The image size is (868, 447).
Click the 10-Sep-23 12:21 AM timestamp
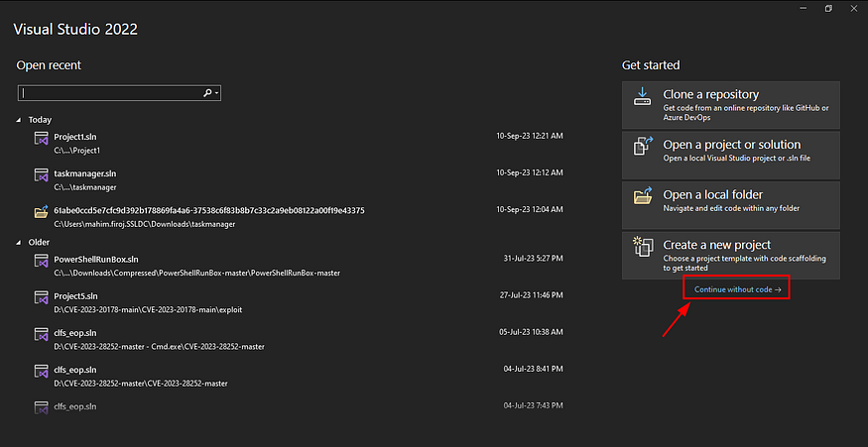pos(530,136)
